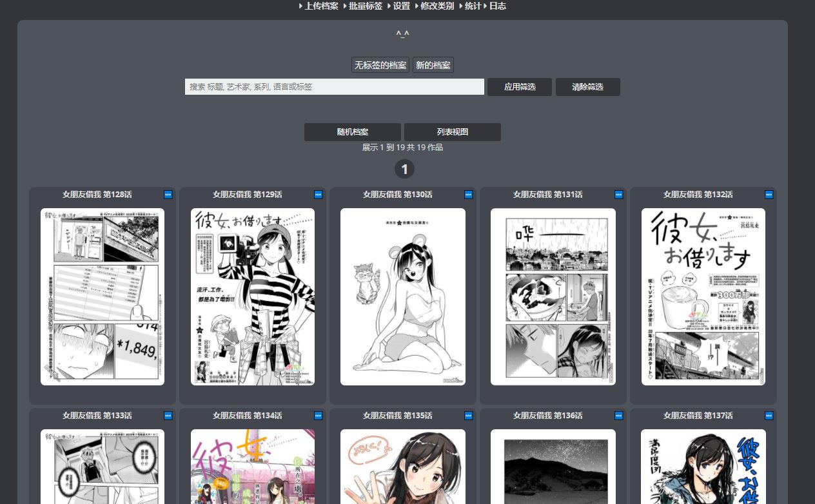Click title 女朋友借我 第135话

[397, 416]
